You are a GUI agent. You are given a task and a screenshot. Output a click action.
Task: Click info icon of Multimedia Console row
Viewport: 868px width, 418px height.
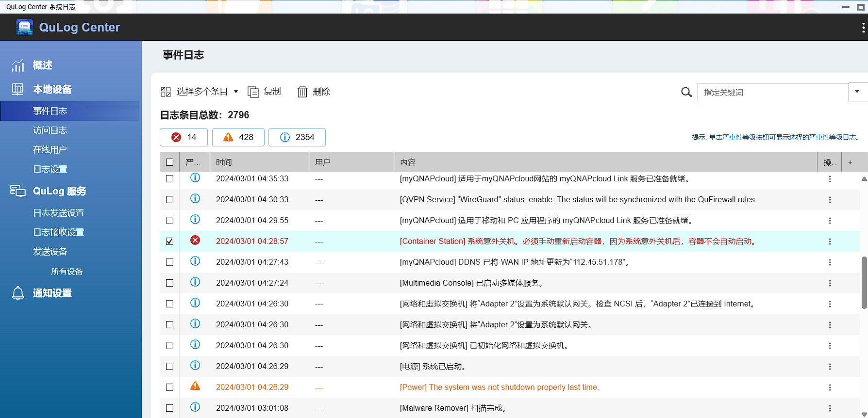pyautogui.click(x=195, y=282)
